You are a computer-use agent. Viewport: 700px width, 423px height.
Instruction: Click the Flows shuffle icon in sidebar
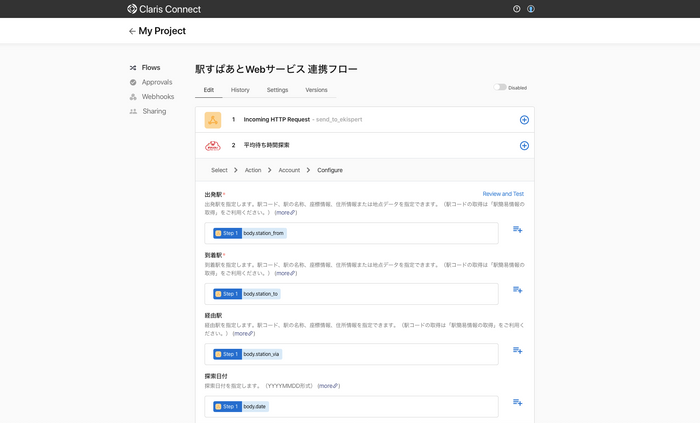coord(133,68)
